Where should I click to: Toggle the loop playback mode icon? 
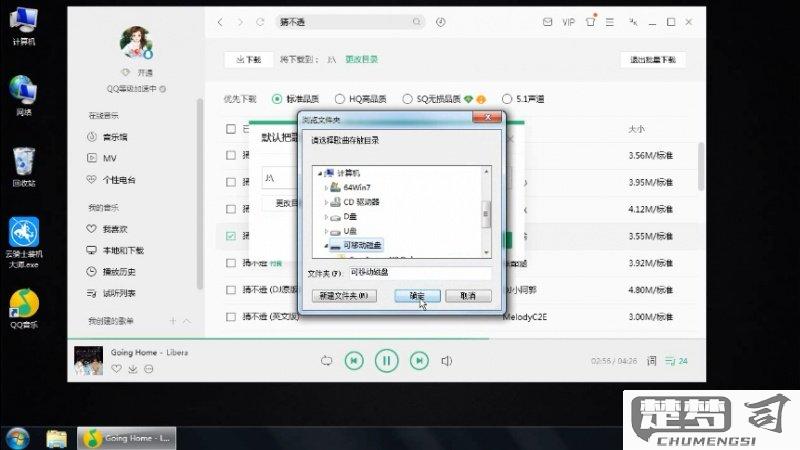click(327, 361)
